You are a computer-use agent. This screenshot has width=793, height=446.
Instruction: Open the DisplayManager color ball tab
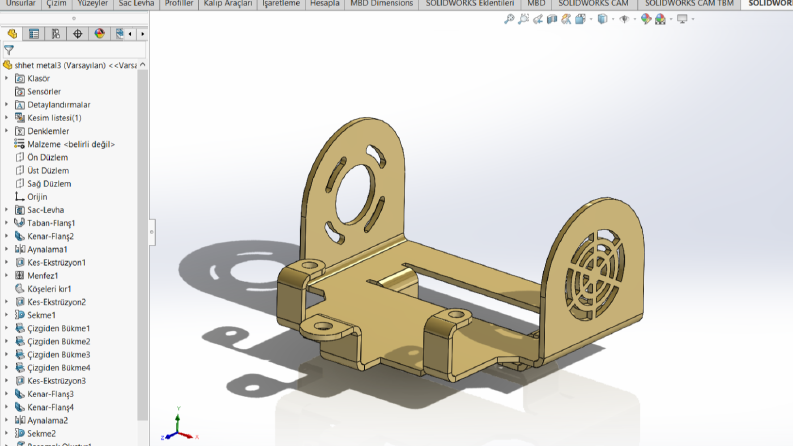tap(100, 34)
